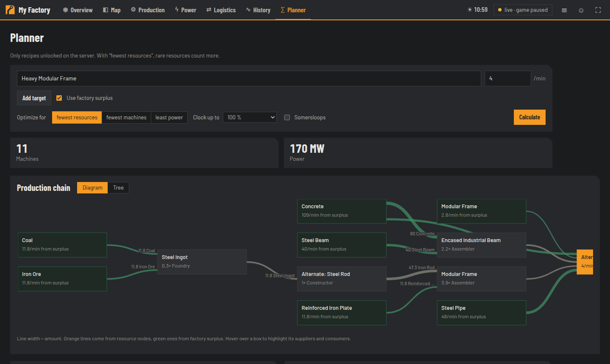Click the My Factory logo icon
Screen dimensions: 610x364
[10, 10]
